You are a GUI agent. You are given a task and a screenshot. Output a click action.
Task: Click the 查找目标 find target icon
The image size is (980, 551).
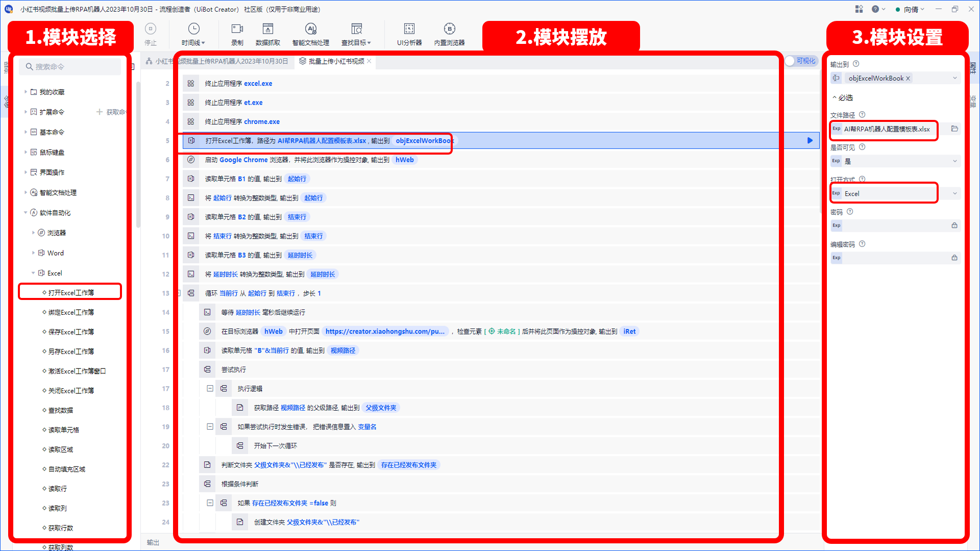click(x=356, y=29)
